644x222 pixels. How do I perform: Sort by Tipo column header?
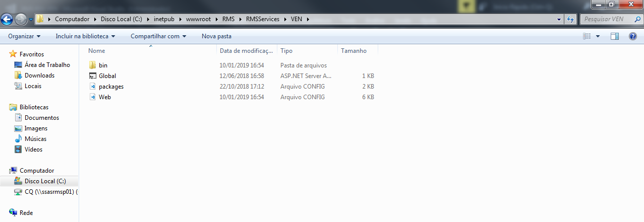(308, 51)
